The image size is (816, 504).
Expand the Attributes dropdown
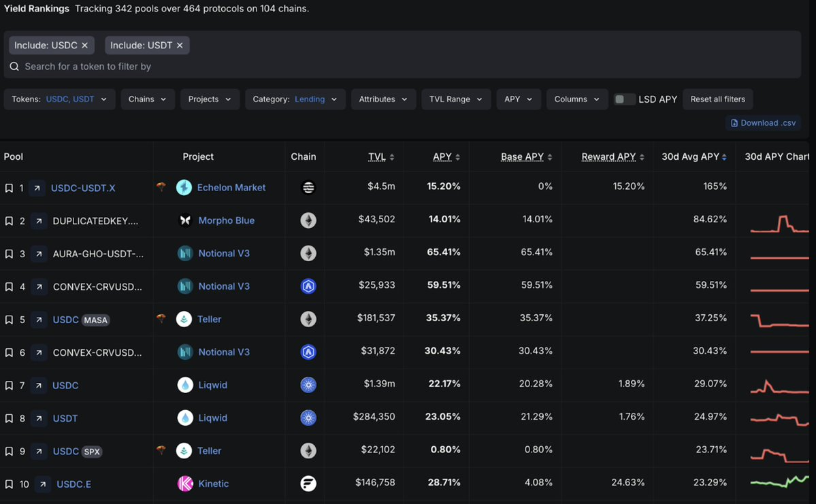[384, 99]
